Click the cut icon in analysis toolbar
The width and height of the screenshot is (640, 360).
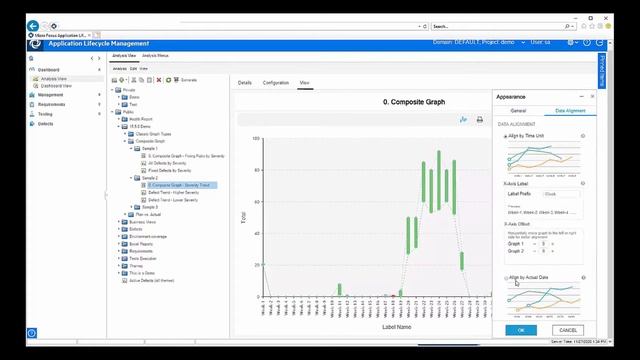tap(133, 80)
